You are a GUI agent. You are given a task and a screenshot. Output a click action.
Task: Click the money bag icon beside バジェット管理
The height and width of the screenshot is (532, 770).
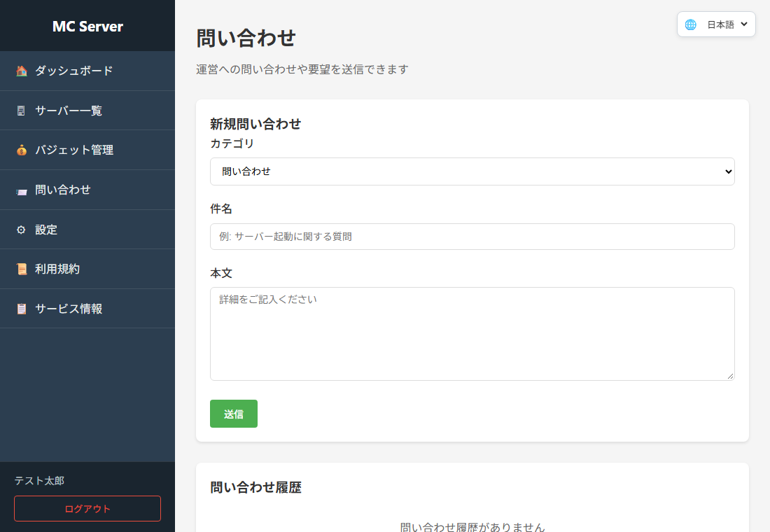(x=22, y=150)
